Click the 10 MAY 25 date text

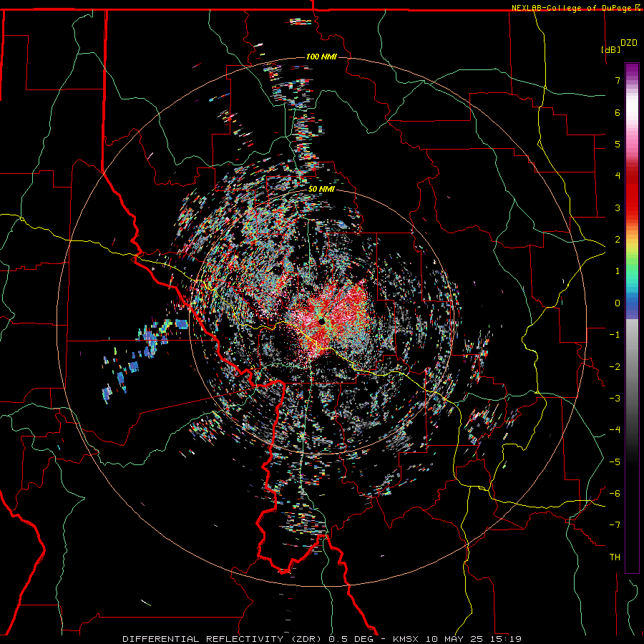click(454, 639)
